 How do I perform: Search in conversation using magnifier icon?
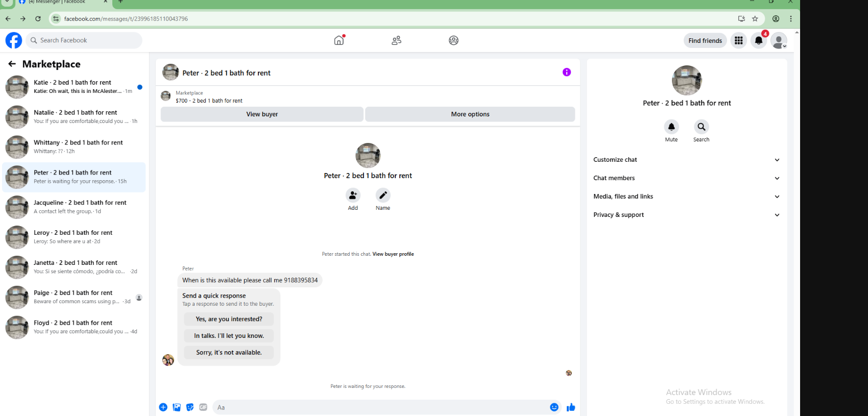pyautogui.click(x=702, y=127)
